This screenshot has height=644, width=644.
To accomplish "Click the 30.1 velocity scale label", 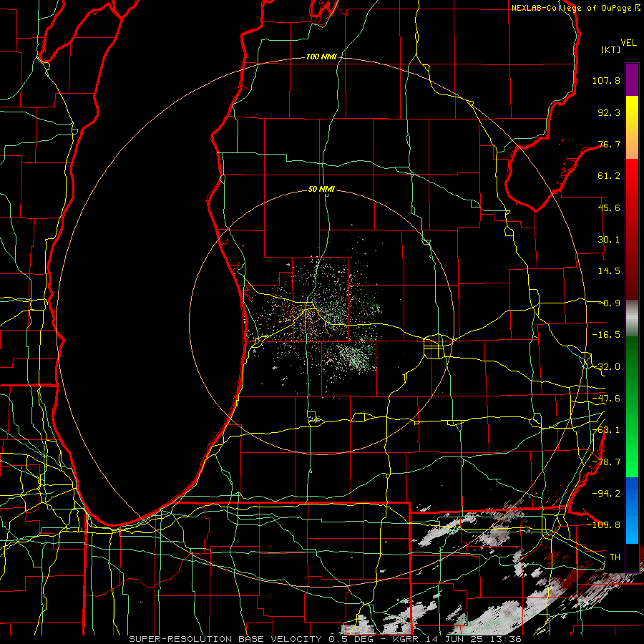I will (x=609, y=240).
